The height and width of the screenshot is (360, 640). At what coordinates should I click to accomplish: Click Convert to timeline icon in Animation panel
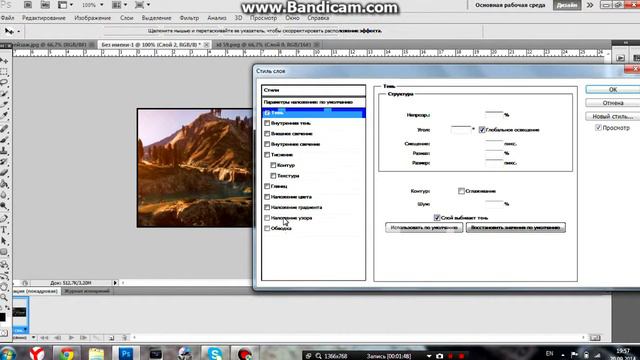[595, 338]
